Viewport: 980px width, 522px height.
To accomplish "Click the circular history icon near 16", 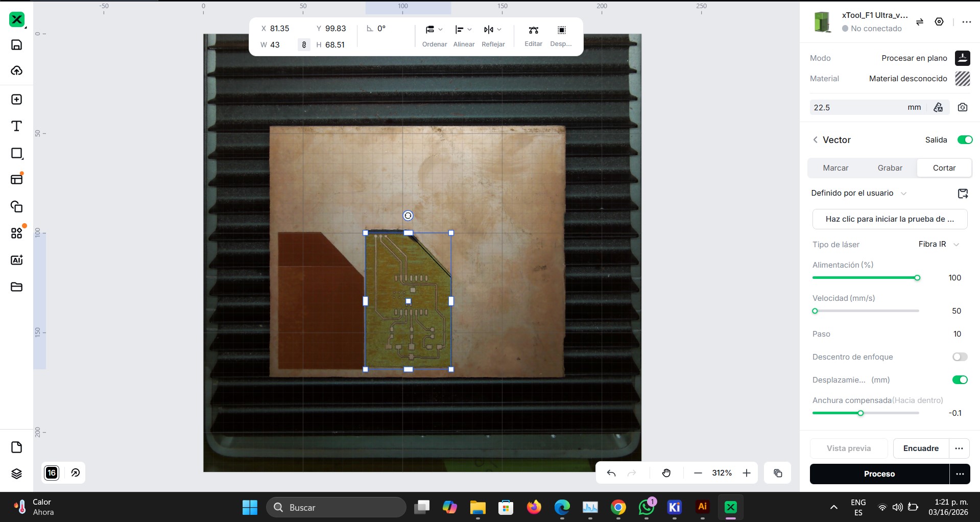I will 76,473.
